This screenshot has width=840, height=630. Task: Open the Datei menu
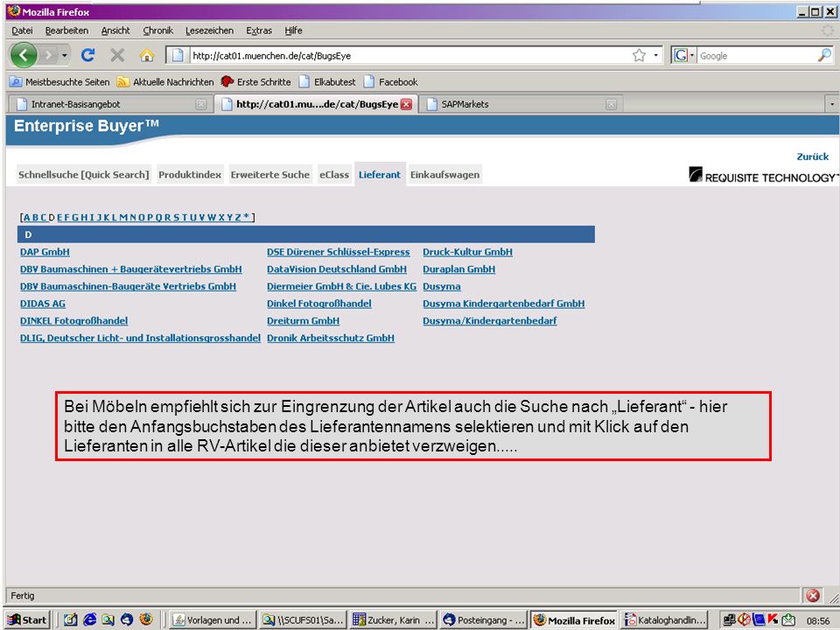22,31
